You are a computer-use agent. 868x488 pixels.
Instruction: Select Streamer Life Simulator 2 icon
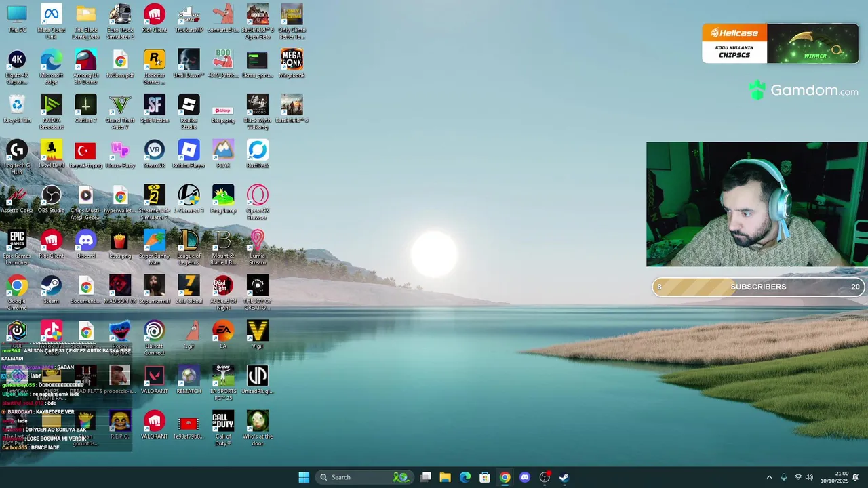pos(155,202)
